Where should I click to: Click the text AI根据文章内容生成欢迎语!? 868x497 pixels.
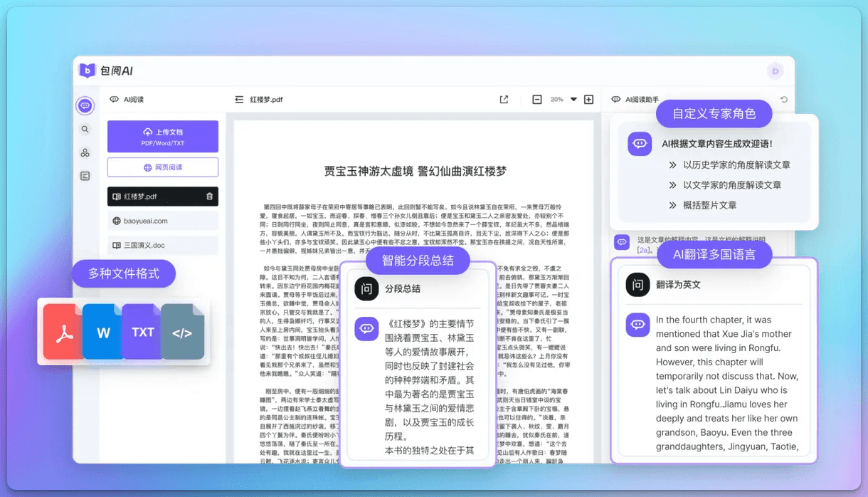point(717,144)
